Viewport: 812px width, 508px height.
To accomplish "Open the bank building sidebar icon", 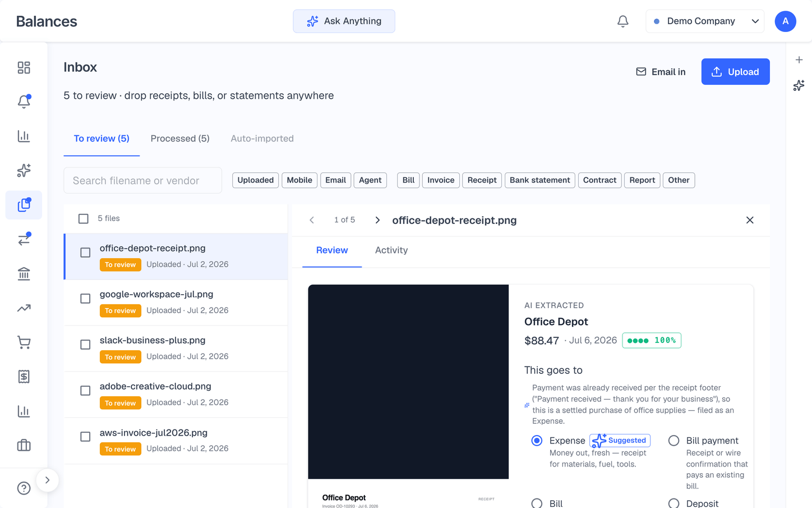I will (24, 273).
